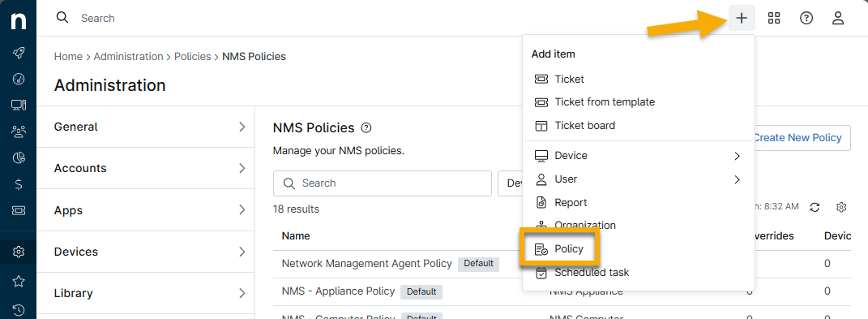Click the search magnifier icon in top bar

[62, 18]
